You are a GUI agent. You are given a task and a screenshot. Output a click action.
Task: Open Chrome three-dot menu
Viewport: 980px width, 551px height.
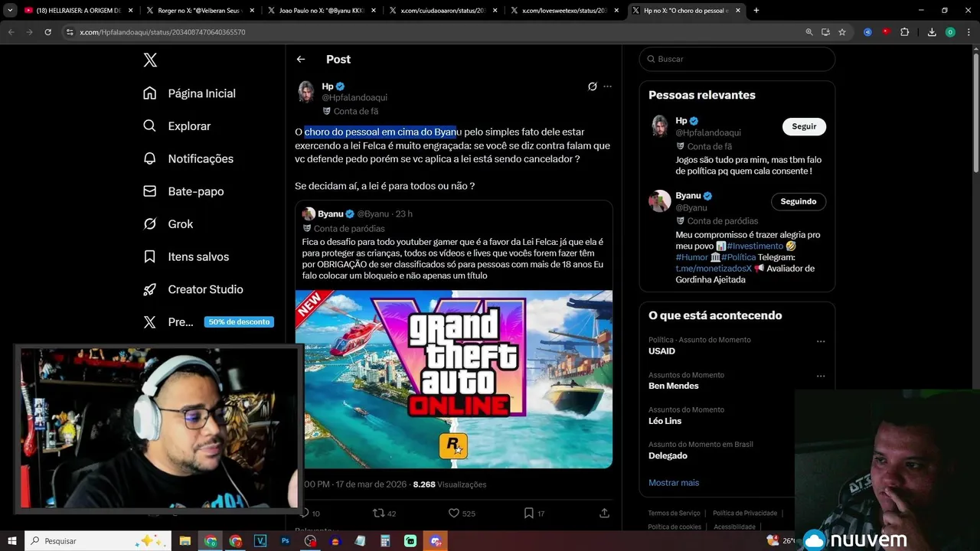(x=968, y=32)
